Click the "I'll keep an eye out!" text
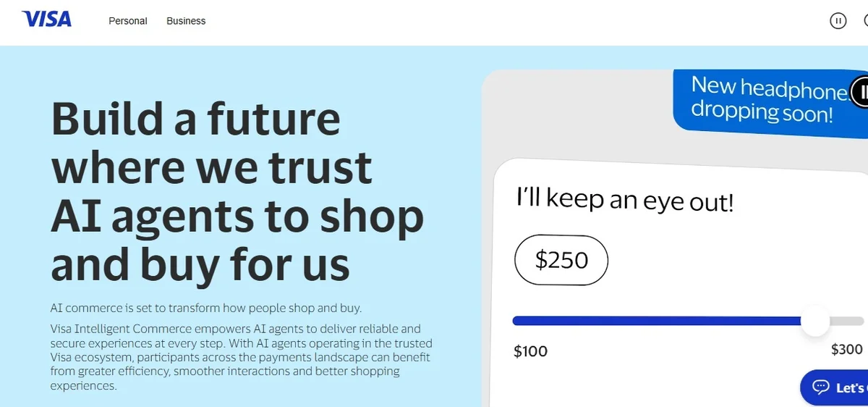The width and height of the screenshot is (868, 407). (624, 200)
